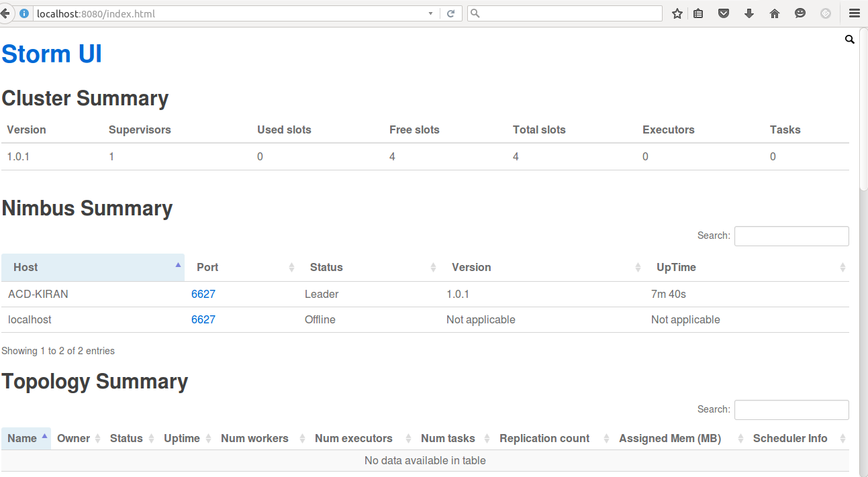Open the downloads panel arrow icon
Screen dimensions: 868x477
(x=749, y=13)
